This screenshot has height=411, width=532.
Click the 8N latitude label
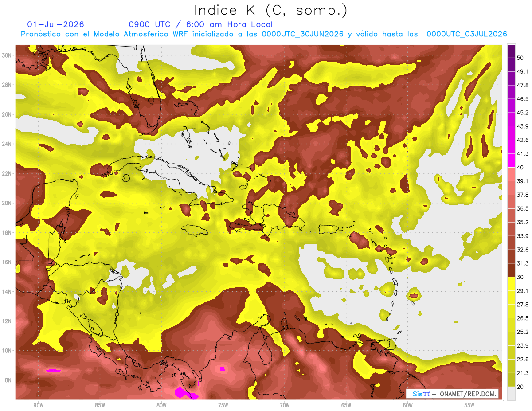9,380
